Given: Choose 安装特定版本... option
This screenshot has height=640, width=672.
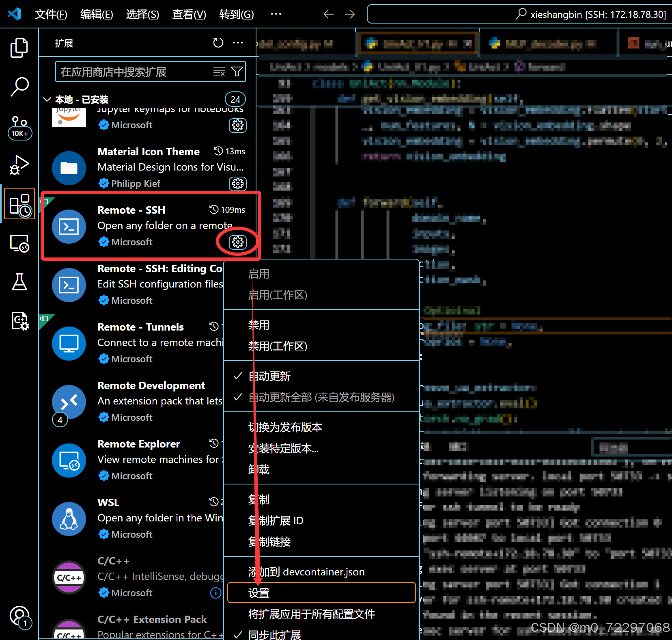Looking at the screenshot, I should [321, 448].
